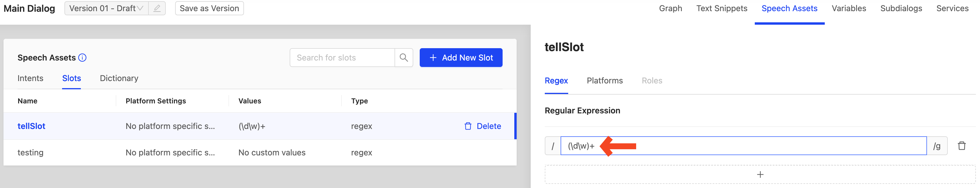Go to the Graph section
The image size is (980, 188).
670,9
